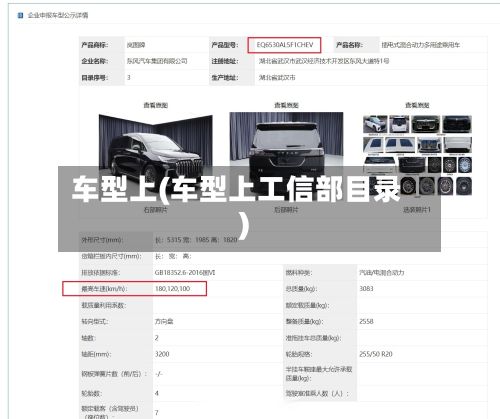Screen dimensions: 500x419
Task: Select wheelbase value 3200
Action: pyautogui.click(x=162, y=354)
